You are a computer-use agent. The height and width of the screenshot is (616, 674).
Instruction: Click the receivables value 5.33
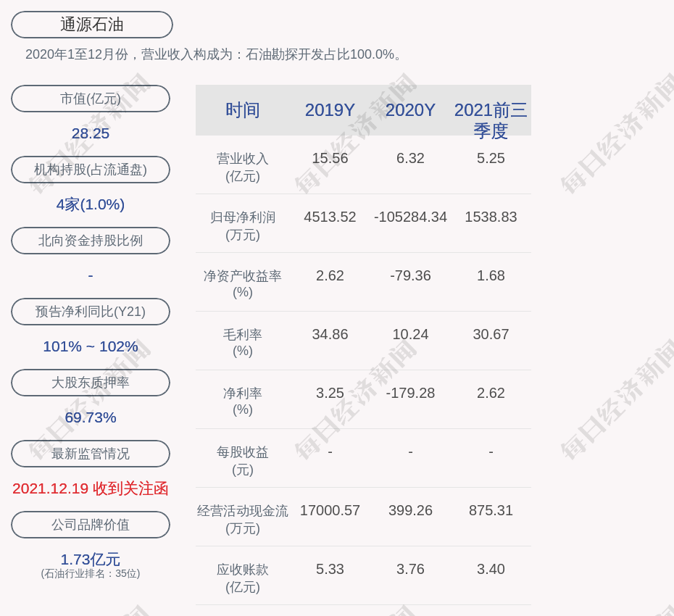tap(330, 569)
